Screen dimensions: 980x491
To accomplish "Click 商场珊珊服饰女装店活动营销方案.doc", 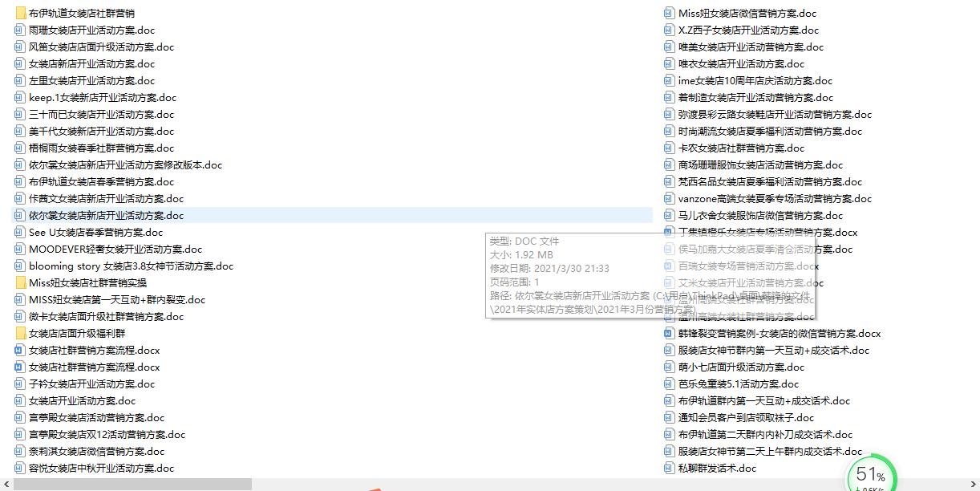I will (760, 164).
